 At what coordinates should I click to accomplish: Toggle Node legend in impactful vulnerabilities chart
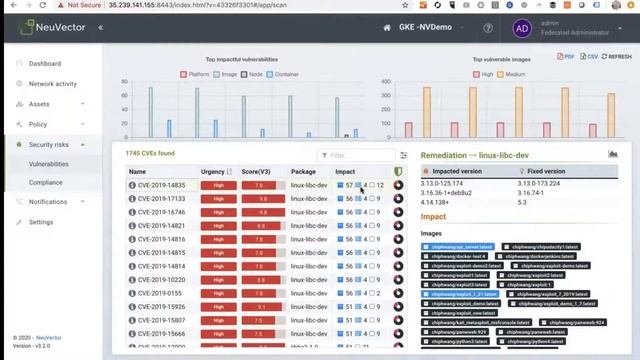coord(251,74)
